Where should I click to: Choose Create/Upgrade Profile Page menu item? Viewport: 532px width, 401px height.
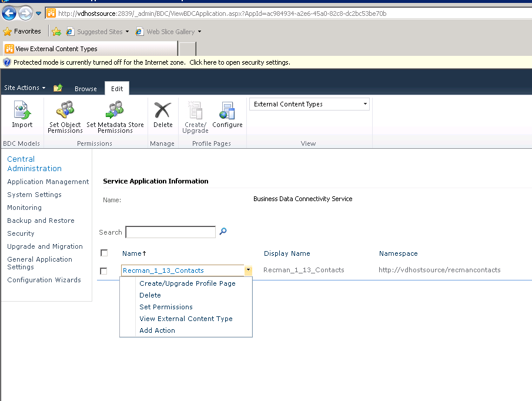(188, 283)
